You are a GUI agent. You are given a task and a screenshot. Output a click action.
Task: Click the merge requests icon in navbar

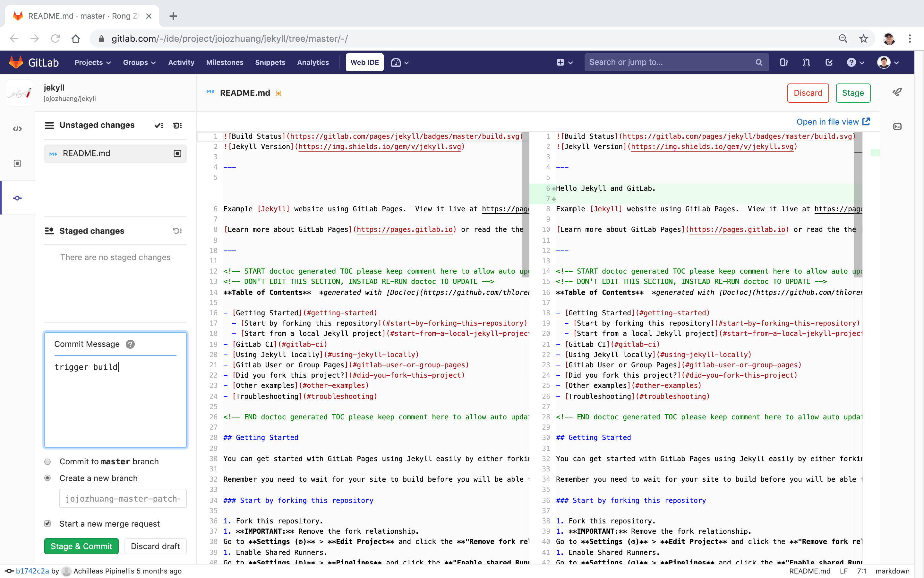pos(806,62)
